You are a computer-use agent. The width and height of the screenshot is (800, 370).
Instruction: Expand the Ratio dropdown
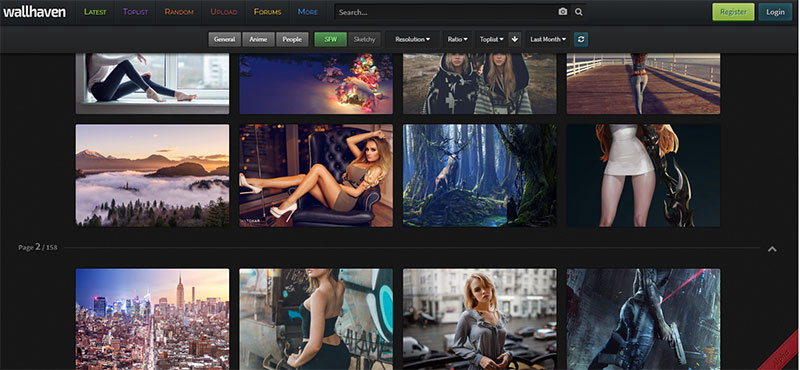point(457,39)
